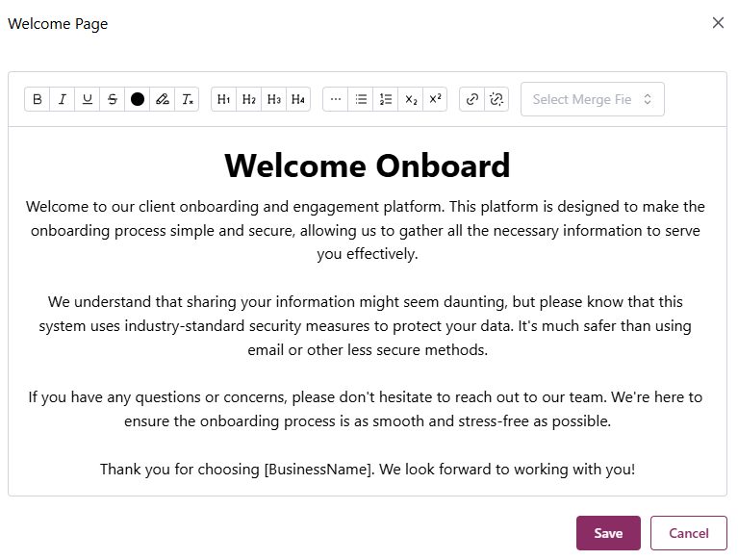Open the black text color picker
Screen dimensions: 738x560
(x=138, y=99)
